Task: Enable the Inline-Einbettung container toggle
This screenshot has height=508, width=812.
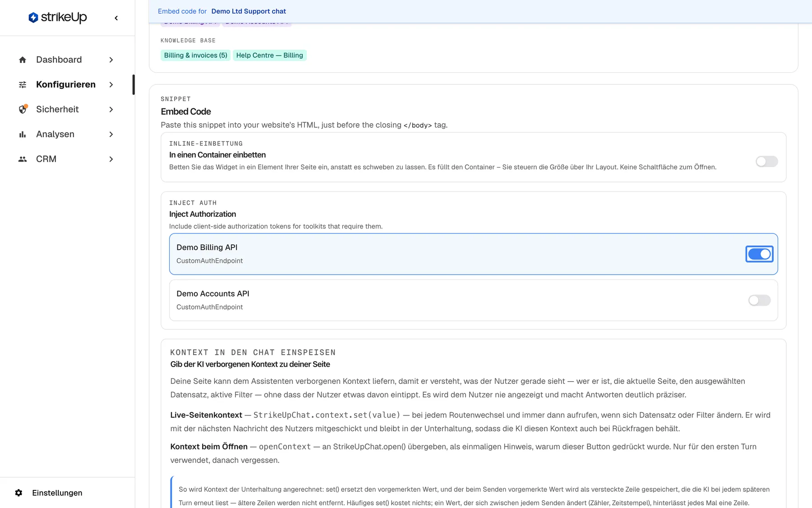Action: [x=767, y=161]
